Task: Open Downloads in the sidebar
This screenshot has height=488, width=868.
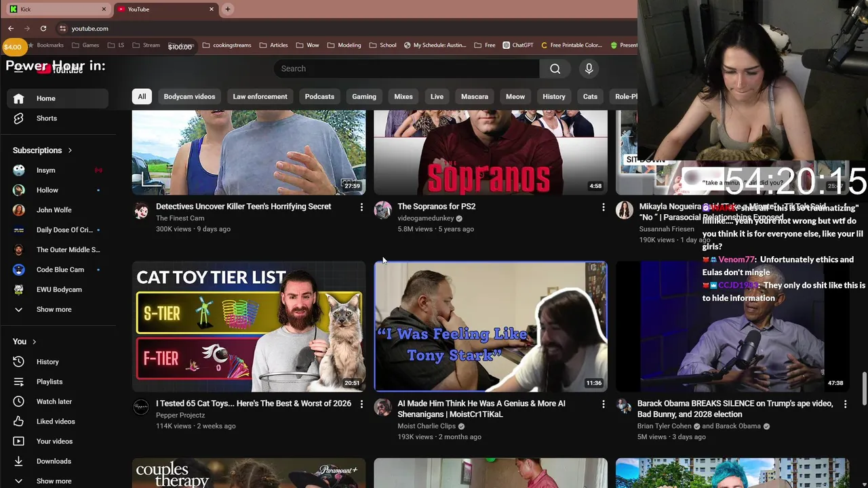Action: pos(58,461)
